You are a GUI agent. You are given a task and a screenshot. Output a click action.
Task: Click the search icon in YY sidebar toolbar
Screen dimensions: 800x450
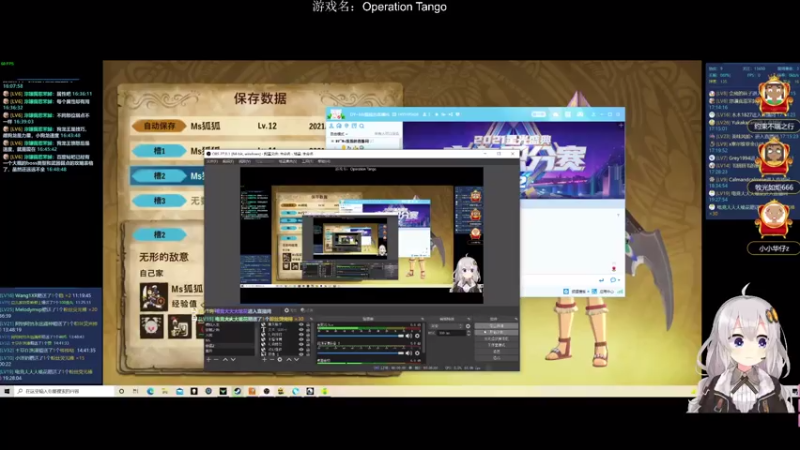click(361, 126)
